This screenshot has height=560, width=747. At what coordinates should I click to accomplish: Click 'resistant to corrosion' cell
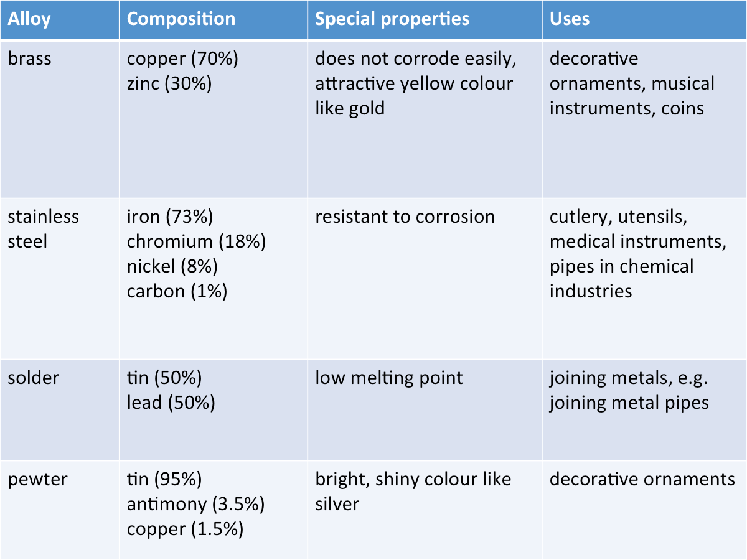405,217
